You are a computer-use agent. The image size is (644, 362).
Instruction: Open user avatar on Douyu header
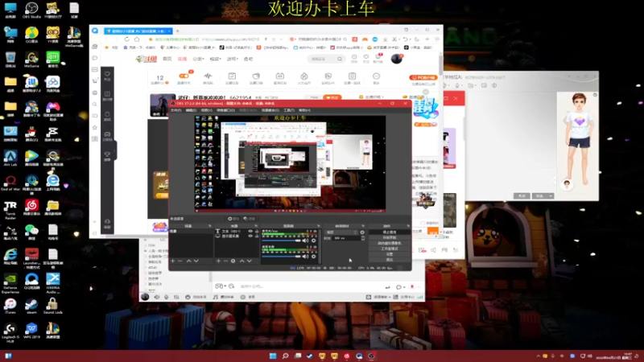point(396,59)
